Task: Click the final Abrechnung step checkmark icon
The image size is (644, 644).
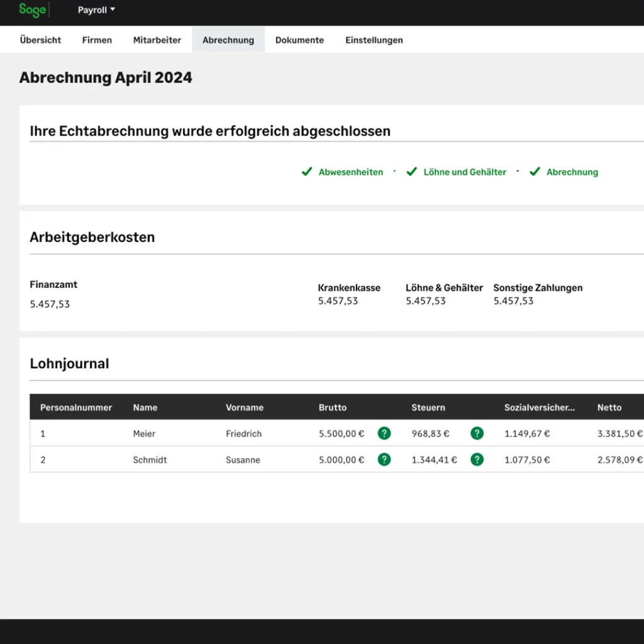Action: click(535, 172)
